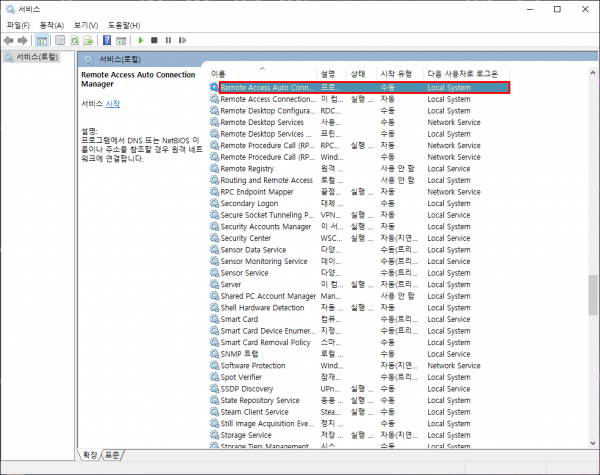Switch to the 확장 tab at the bottom

coord(91,455)
